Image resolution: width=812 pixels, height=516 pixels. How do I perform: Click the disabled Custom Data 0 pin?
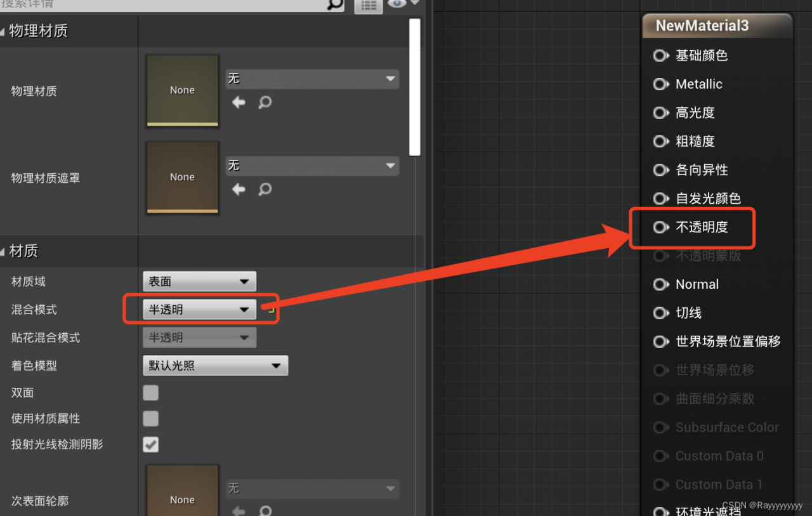pyautogui.click(x=661, y=456)
